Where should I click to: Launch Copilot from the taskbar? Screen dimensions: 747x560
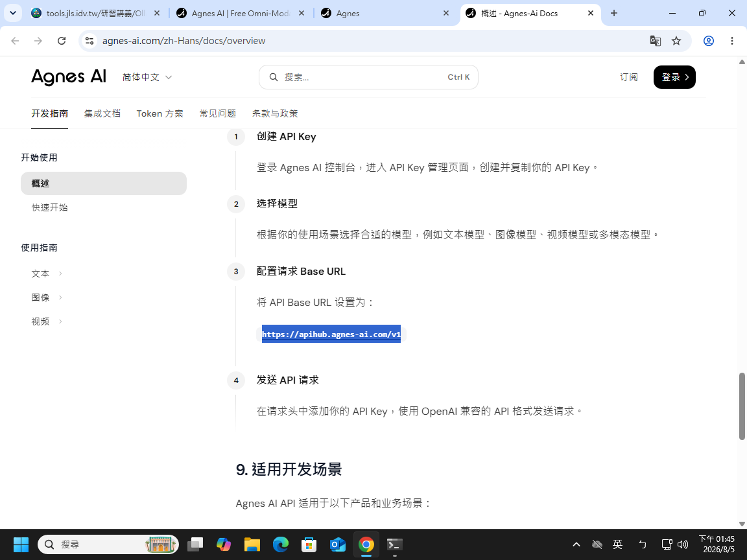coord(224,544)
